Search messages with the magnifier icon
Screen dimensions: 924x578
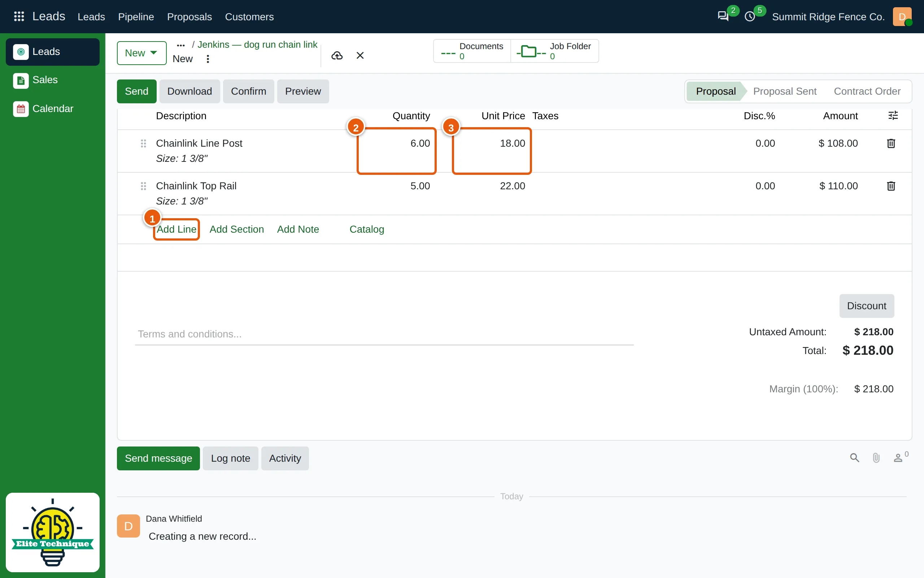point(854,458)
